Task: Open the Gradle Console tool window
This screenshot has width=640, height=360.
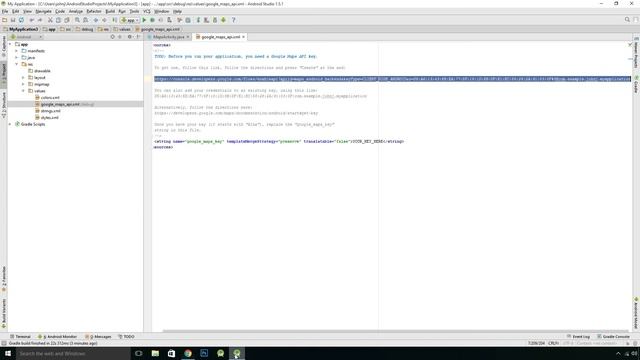Action: click(x=613, y=337)
